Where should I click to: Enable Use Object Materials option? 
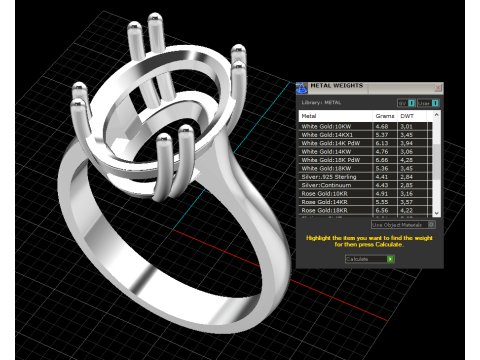pyautogui.click(x=403, y=225)
